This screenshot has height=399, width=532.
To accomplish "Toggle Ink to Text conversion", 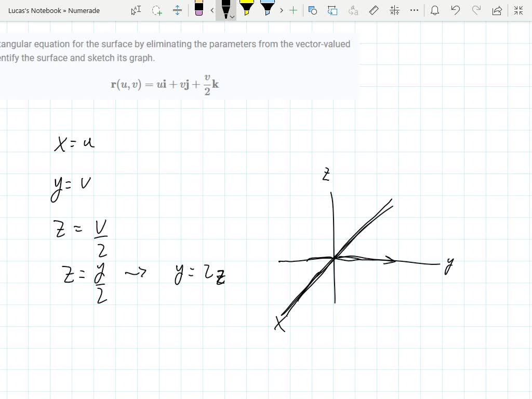I will coord(354,10).
